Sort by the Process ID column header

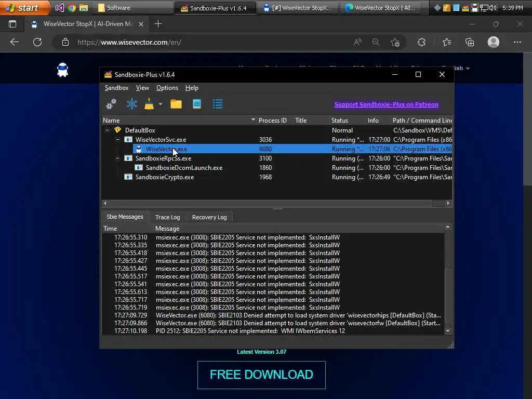click(x=275, y=121)
